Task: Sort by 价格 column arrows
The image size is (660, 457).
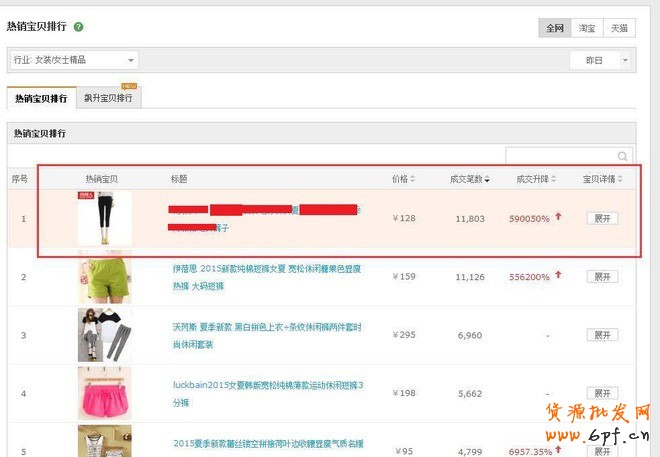Action: [413, 180]
